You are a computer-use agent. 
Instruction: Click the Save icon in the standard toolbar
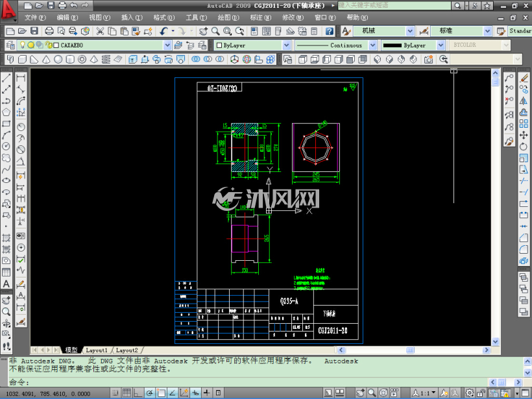point(34,31)
